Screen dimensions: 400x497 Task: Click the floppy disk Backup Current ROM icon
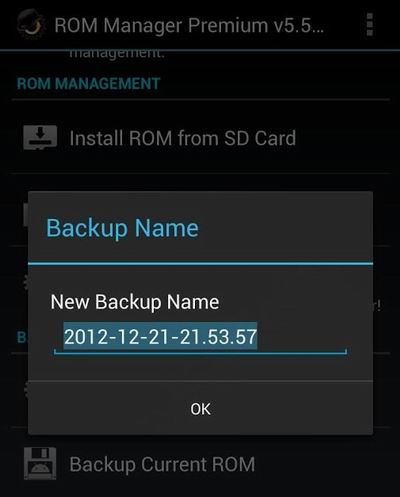point(40,463)
